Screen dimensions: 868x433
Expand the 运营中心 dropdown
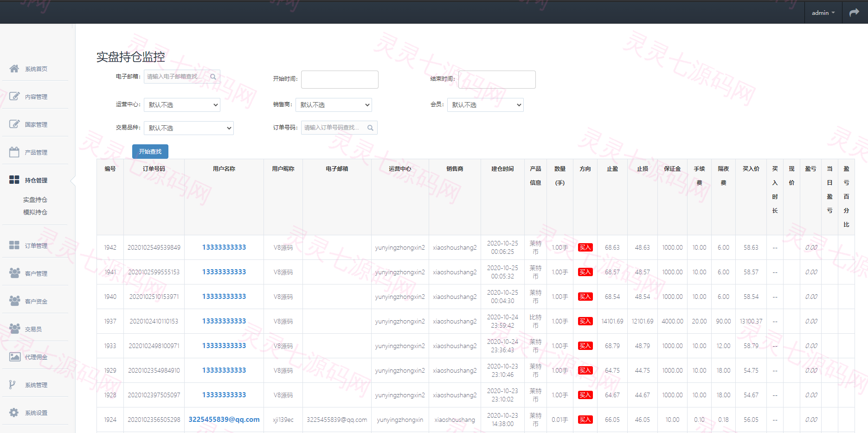[182, 105]
